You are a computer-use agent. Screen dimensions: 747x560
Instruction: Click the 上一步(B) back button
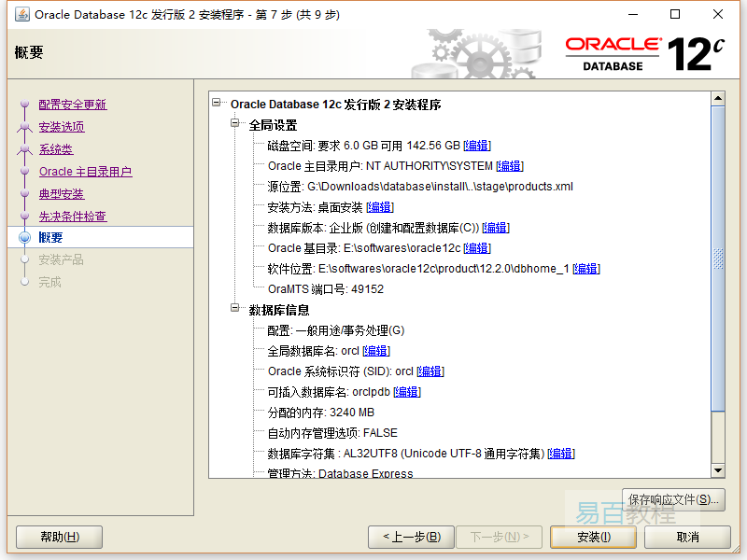[411, 537]
